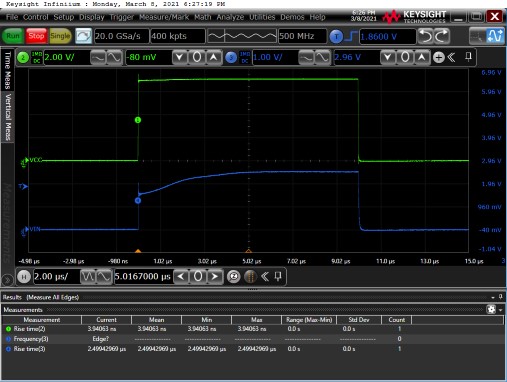This screenshot has height=382, width=507.
Task: Click the blue Trigger T icon
Action: [336, 36]
